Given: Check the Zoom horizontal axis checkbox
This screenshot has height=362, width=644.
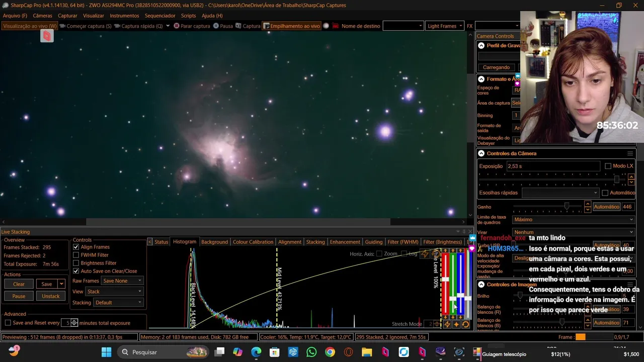Looking at the screenshot, I should click(x=379, y=254).
